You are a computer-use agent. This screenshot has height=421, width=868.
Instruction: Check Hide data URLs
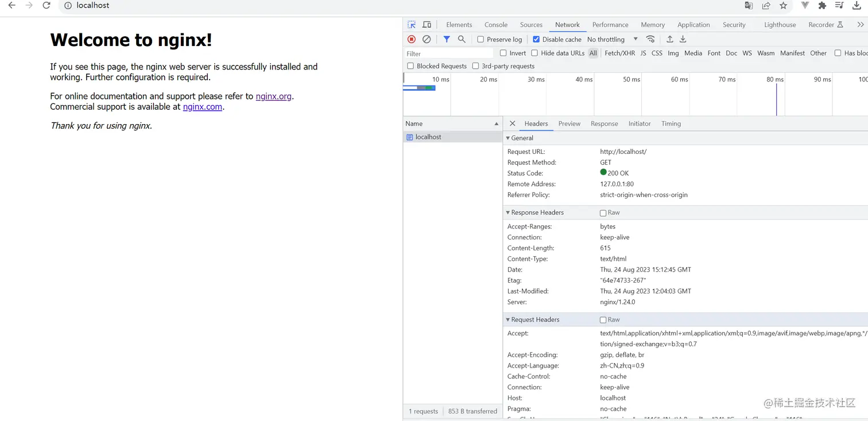[534, 53]
